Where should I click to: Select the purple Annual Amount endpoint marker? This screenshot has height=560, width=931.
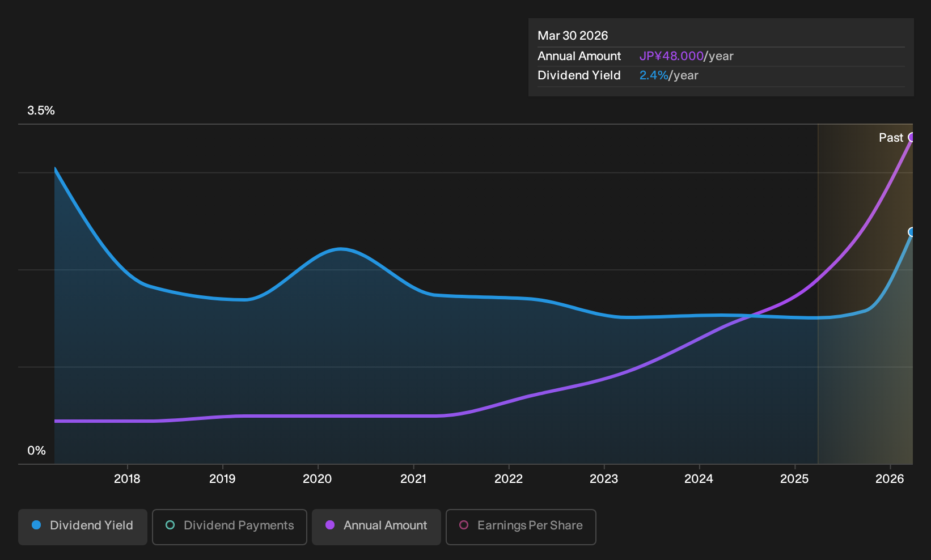(x=911, y=137)
